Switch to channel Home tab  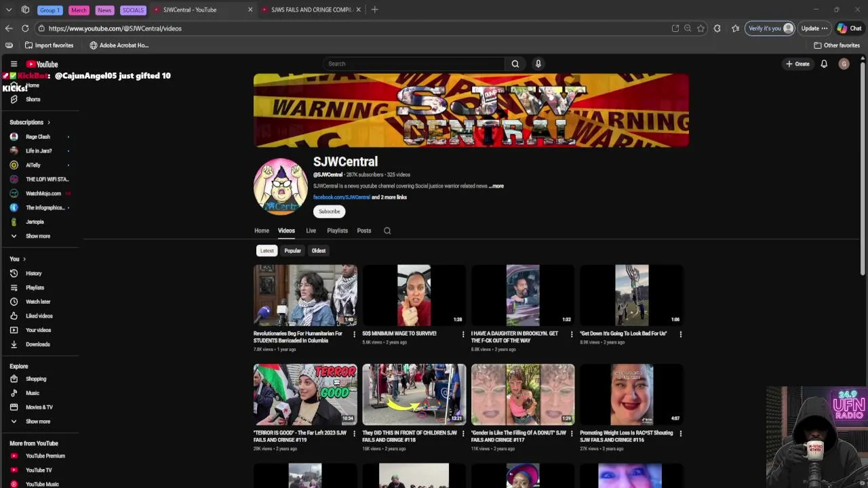[262, 230]
